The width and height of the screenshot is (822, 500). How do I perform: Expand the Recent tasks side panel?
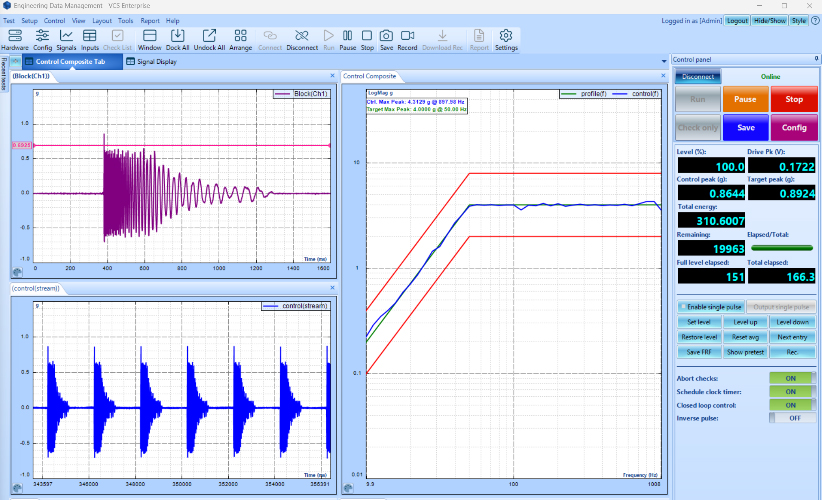click(x=4, y=76)
